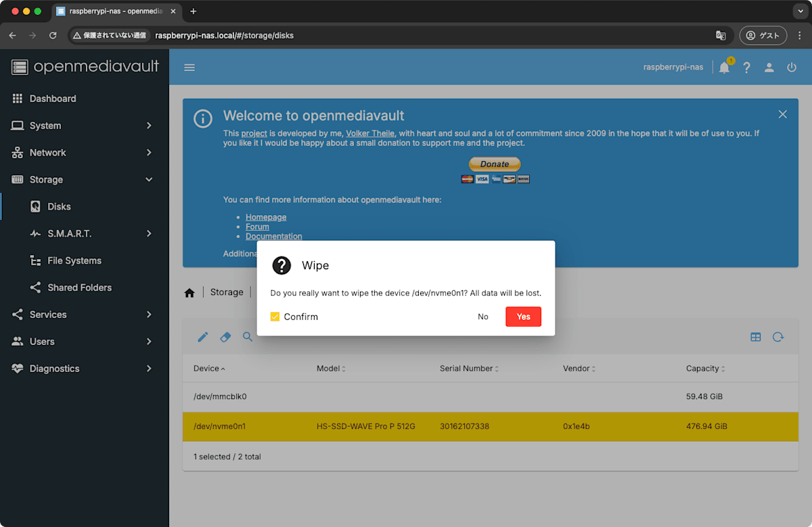The image size is (812, 527).
Task: Follow the Forum link
Action: [x=257, y=227]
